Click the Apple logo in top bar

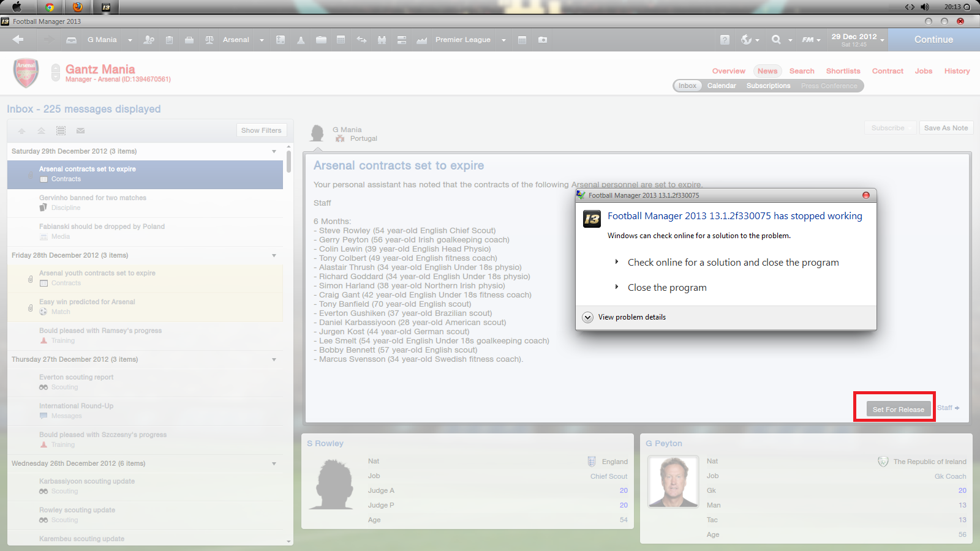coord(17,7)
